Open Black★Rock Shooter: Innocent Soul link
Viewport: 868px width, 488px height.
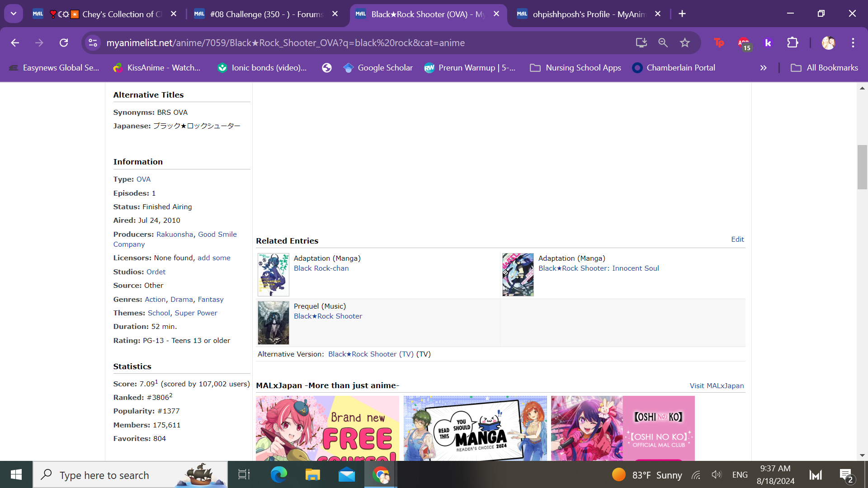click(x=599, y=268)
